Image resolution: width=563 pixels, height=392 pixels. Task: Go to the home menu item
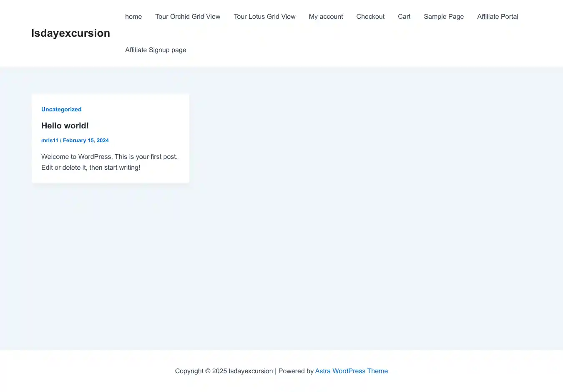[x=133, y=17]
